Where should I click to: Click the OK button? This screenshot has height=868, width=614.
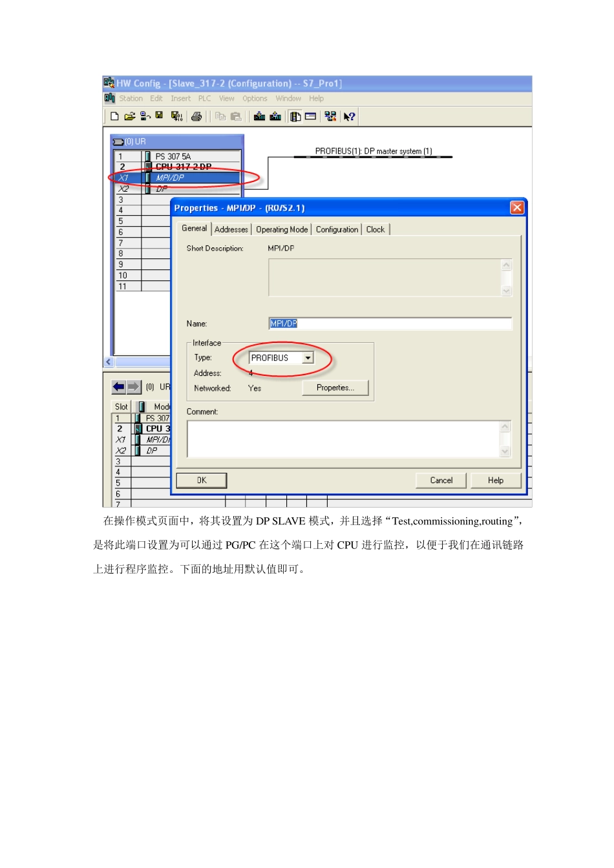pyautogui.click(x=202, y=480)
